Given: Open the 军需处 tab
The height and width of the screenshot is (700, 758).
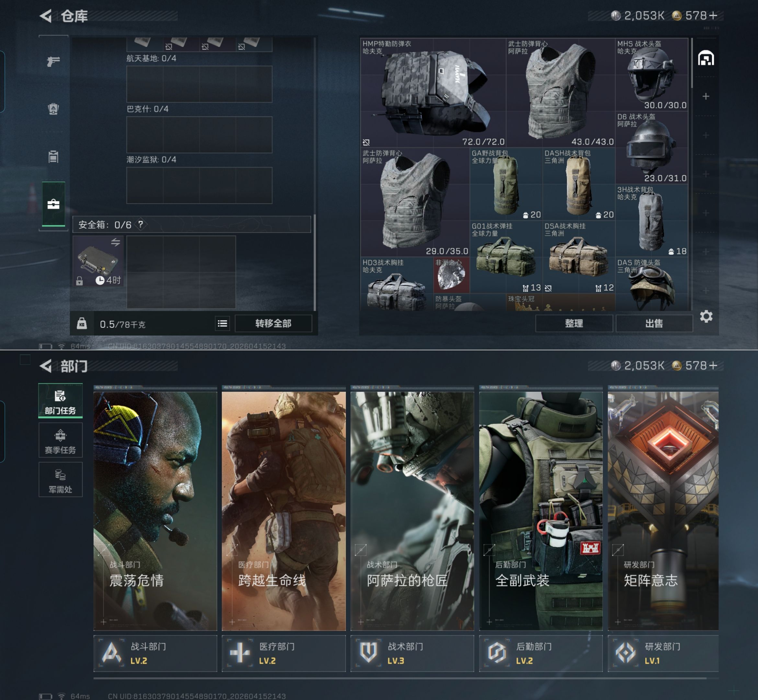Looking at the screenshot, I should (x=60, y=480).
